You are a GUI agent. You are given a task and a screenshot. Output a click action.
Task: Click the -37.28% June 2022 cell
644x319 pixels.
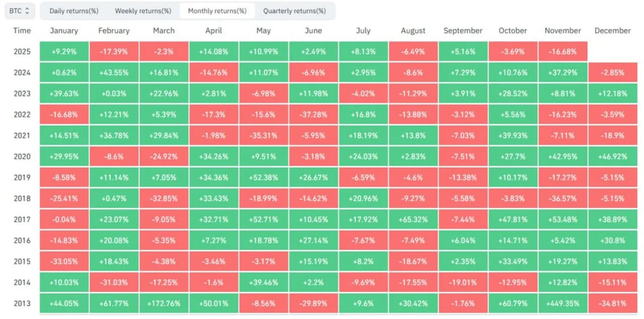click(313, 115)
